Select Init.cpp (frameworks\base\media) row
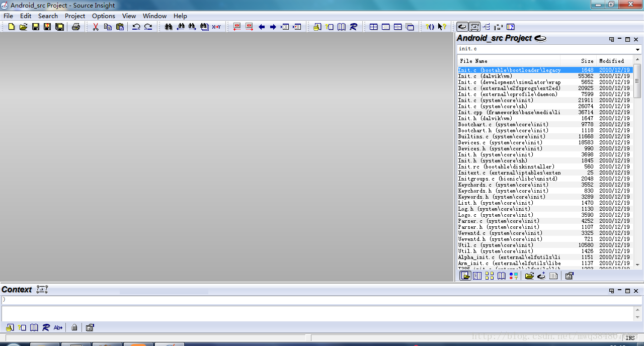 tap(544, 112)
